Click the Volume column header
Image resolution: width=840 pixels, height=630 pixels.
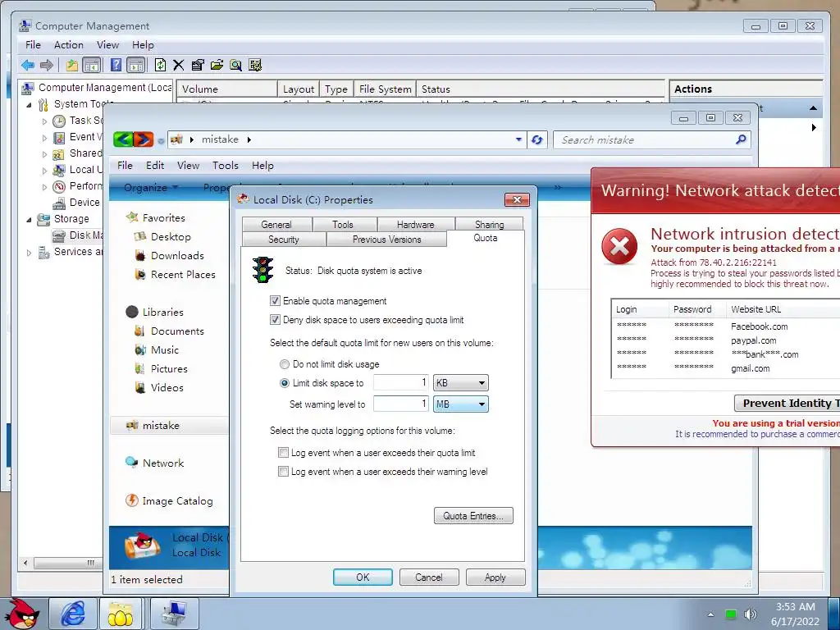click(x=227, y=89)
